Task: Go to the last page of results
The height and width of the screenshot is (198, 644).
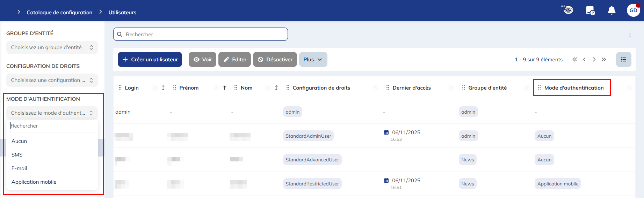Action: click(x=604, y=60)
